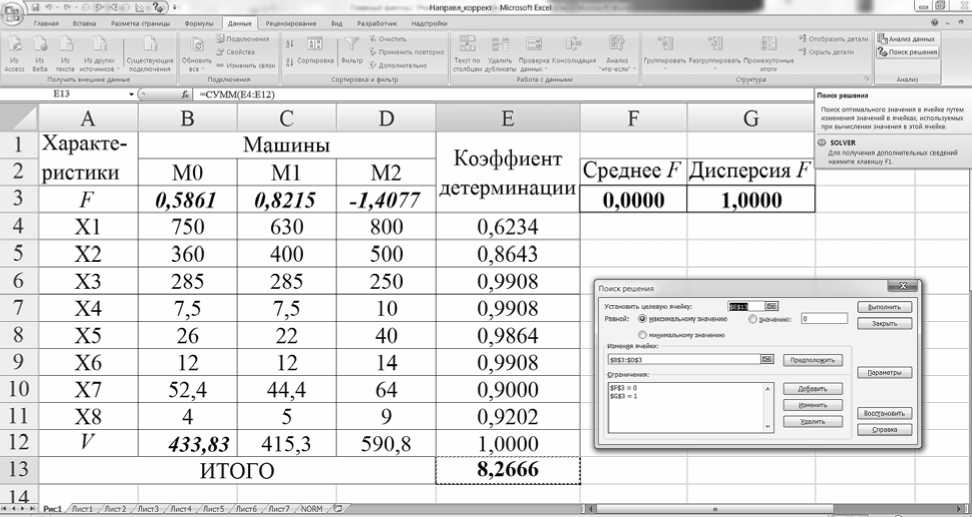Viewport: 972px width, 517px height.
Task: Click 'Добавить' constraint button
Action: coord(813,389)
